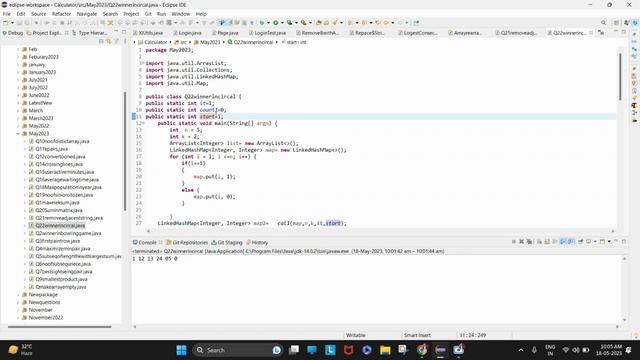Toggle the highlighted toolbar mark occurrences button
The width and height of the screenshot is (640, 360).
point(222,23)
